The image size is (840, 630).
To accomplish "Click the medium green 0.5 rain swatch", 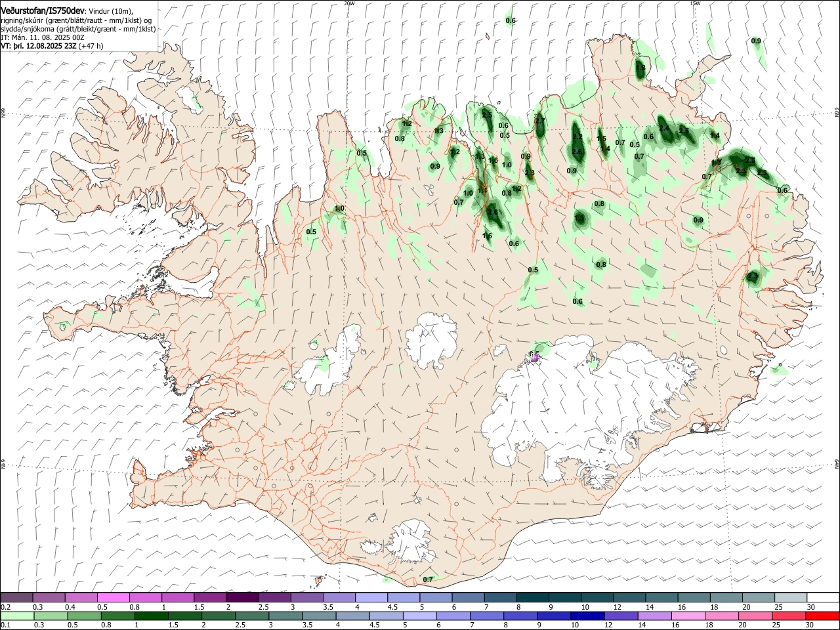I will point(84,616).
